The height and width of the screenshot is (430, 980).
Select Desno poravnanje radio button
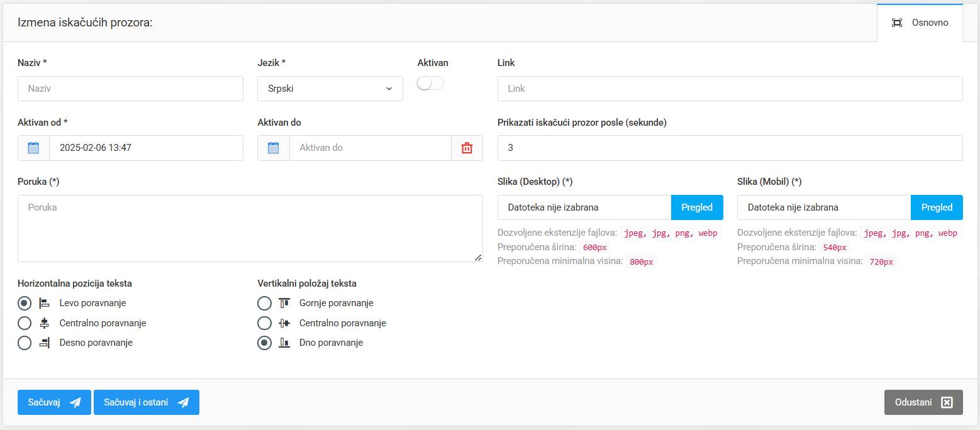[25, 343]
